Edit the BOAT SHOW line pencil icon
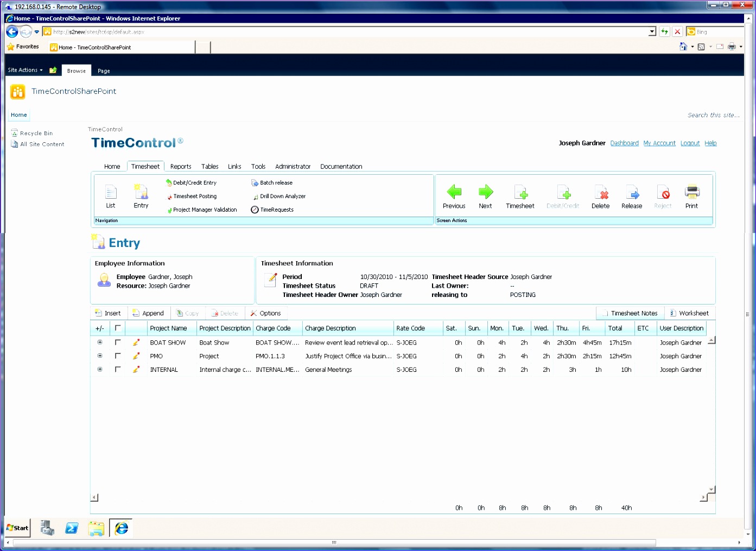756x551 pixels. (136, 343)
